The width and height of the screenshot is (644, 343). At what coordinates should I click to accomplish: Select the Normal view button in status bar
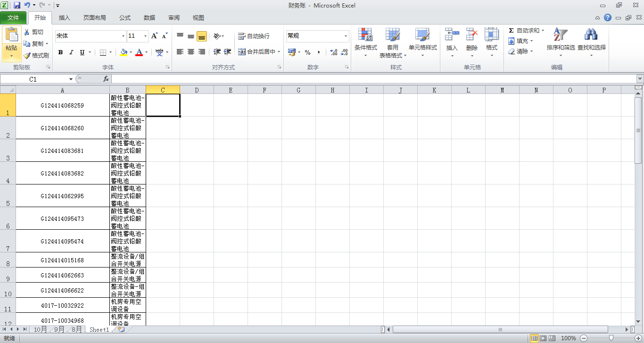click(534, 338)
